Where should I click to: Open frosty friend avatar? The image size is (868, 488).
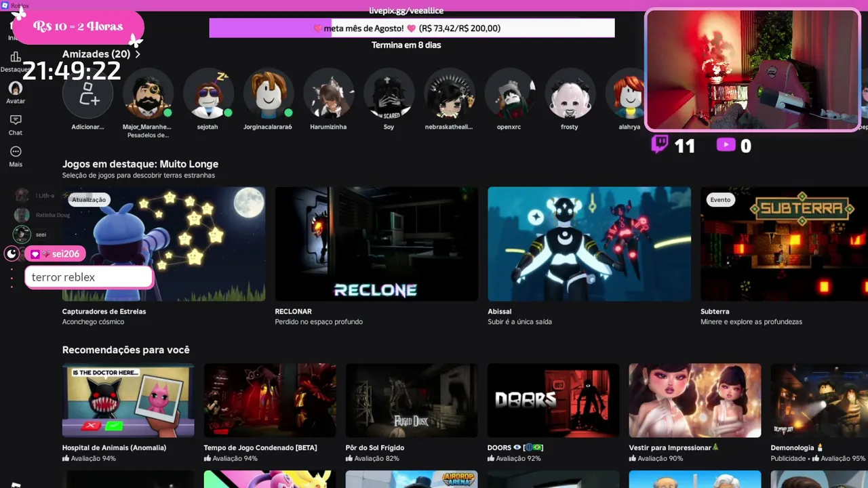coord(570,94)
